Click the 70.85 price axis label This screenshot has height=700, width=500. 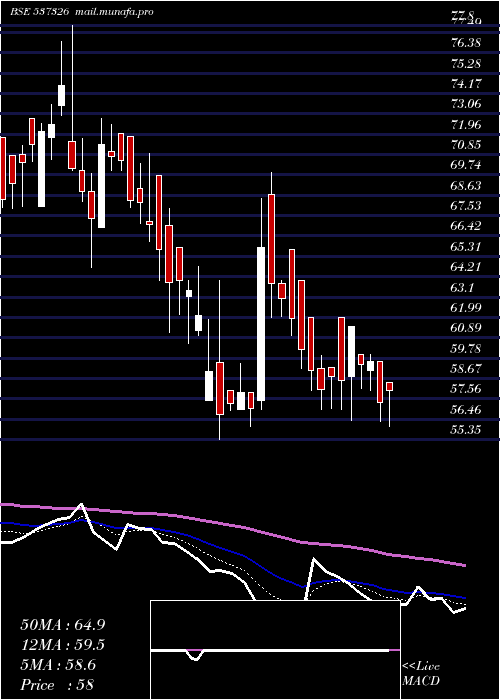click(x=466, y=145)
